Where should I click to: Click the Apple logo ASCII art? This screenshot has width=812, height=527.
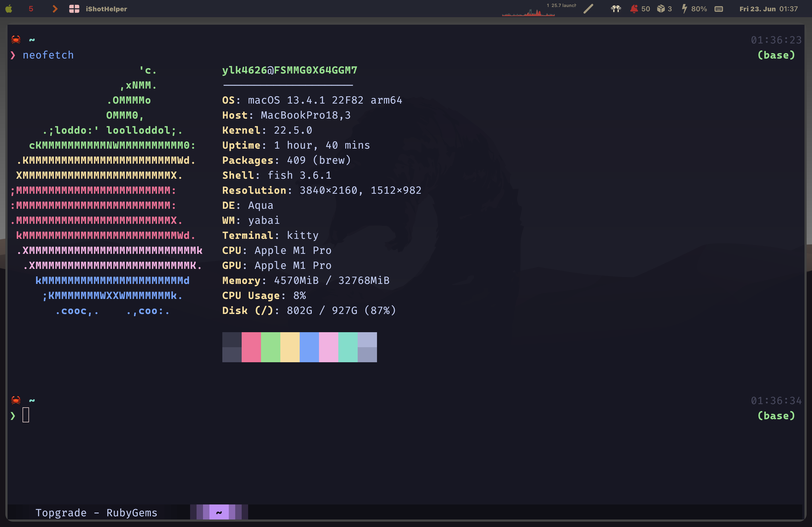click(x=107, y=190)
